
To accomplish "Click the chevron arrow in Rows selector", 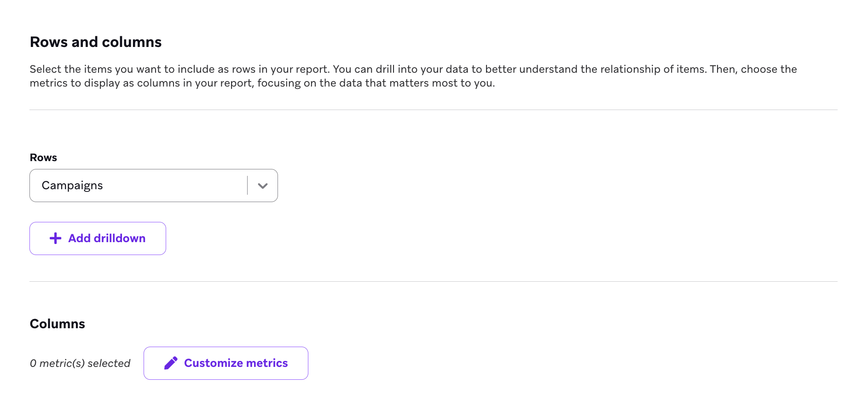I will coord(263,186).
